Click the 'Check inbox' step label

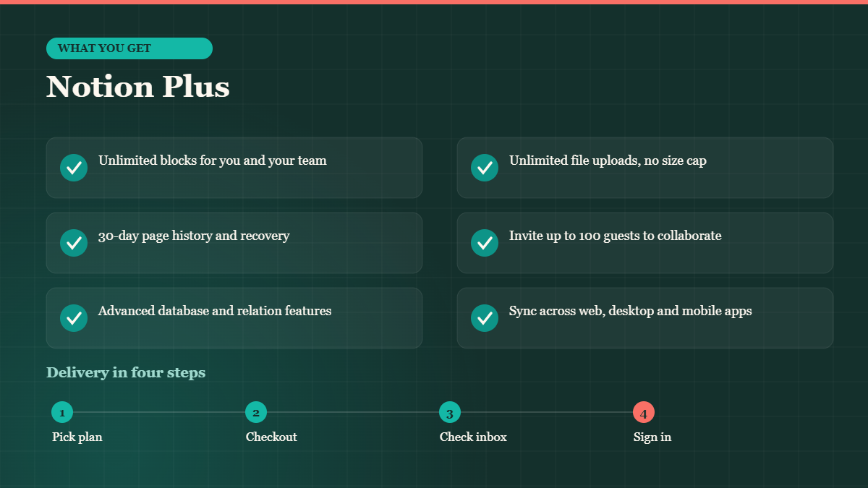coord(473,437)
